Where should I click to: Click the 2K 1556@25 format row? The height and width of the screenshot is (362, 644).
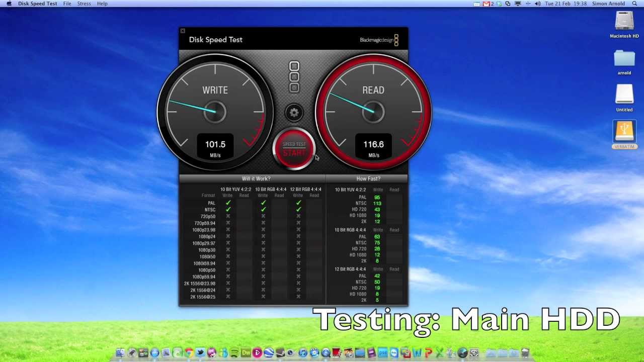(252, 297)
